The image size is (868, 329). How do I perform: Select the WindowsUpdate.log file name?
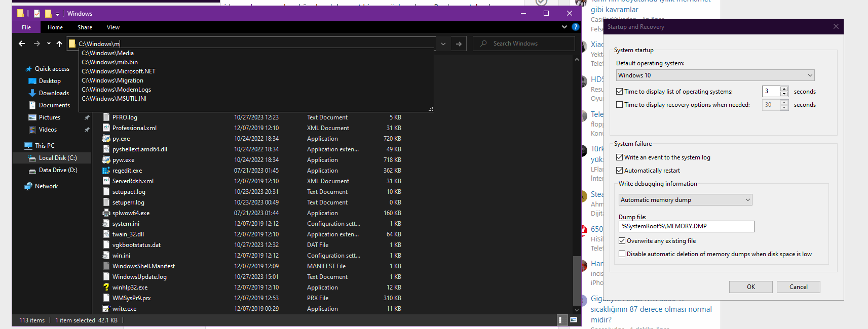point(139,277)
